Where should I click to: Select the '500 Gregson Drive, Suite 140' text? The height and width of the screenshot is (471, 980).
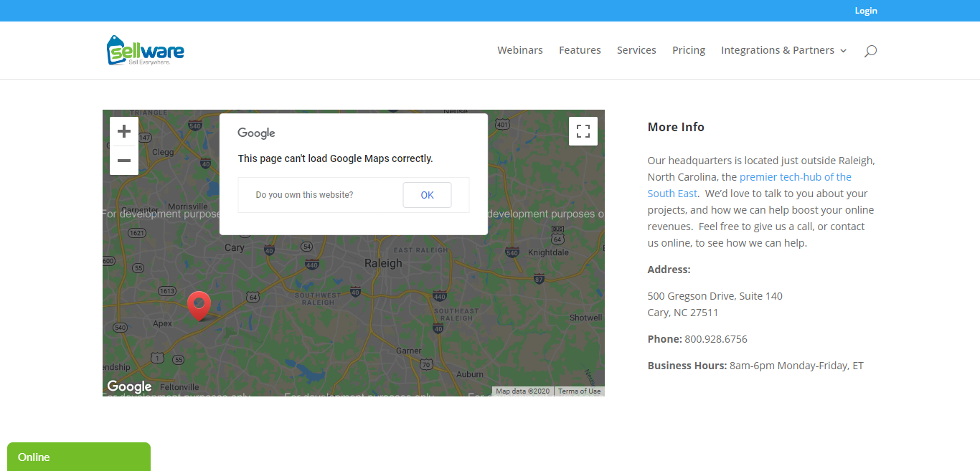tap(715, 296)
